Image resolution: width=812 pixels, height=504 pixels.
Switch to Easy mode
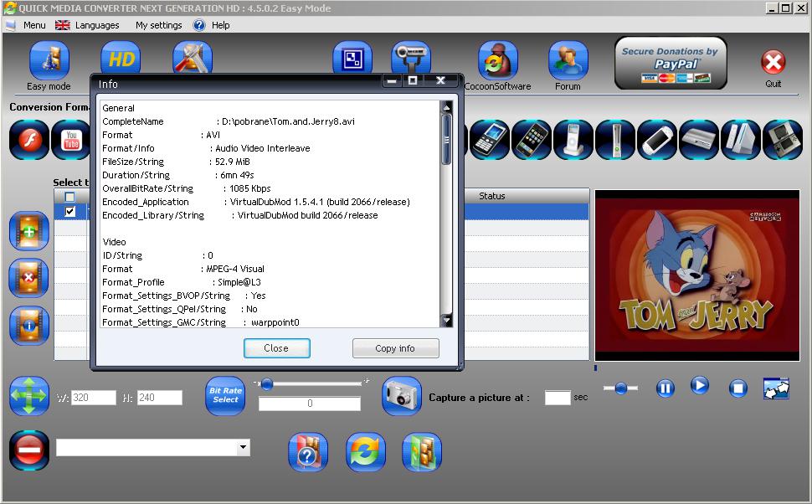coord(49,61)
